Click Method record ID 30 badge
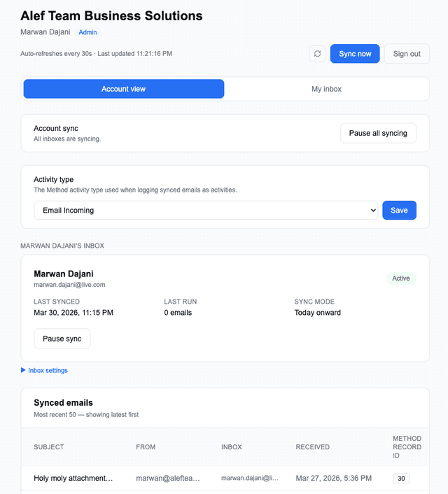The height and width of the screenshot is (494, 448). coord(401,479)
